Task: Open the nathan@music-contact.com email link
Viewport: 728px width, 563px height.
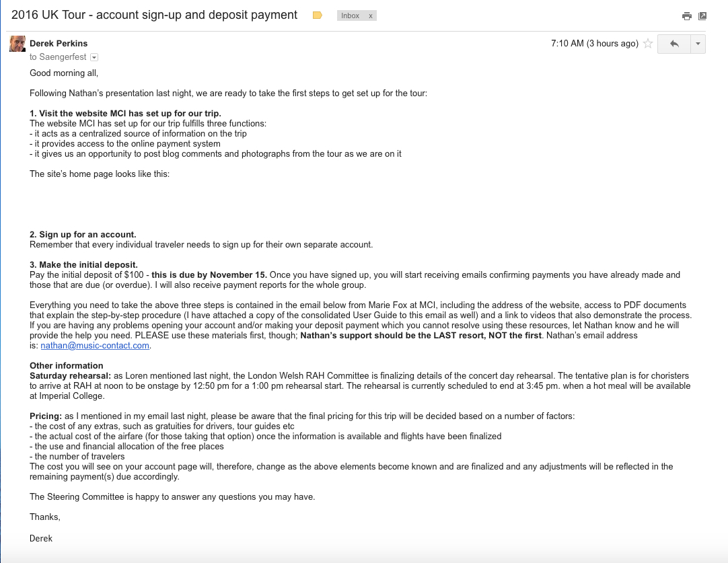Action: (95, 346)
